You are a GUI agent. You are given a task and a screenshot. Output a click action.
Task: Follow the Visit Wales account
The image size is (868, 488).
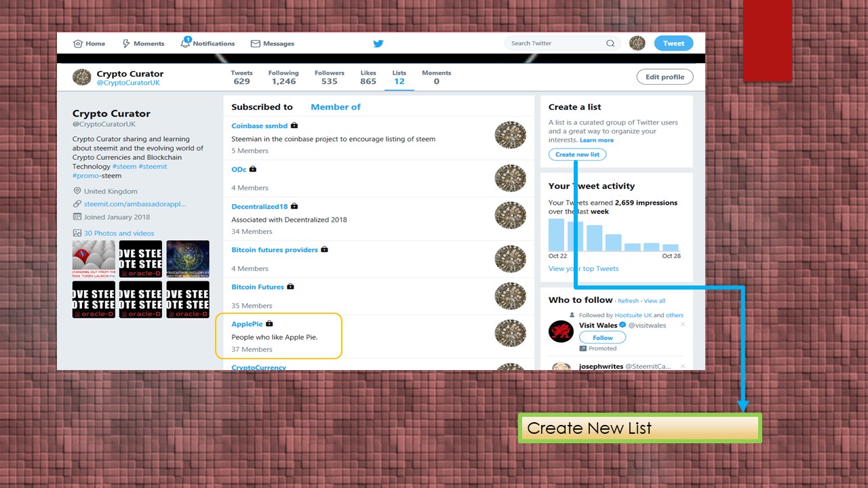[x=603, y=338]
